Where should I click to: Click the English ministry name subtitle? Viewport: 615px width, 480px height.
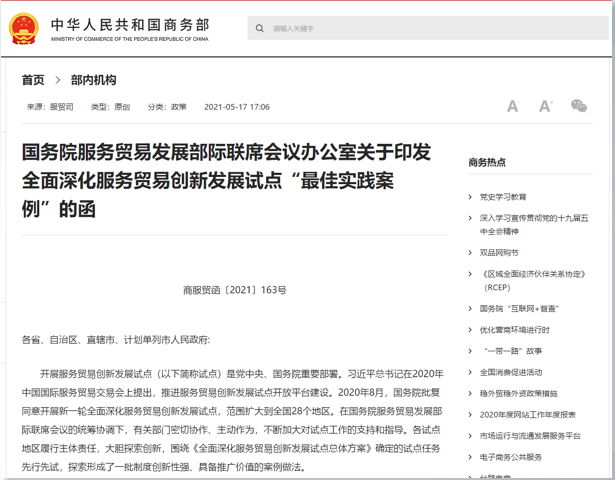(130, 39)
